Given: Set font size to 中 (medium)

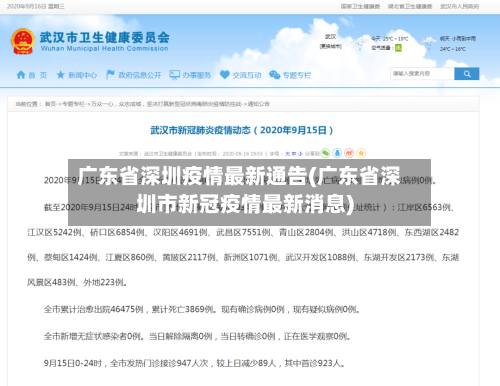Looking at the screenshot, I should coord(294,154).
